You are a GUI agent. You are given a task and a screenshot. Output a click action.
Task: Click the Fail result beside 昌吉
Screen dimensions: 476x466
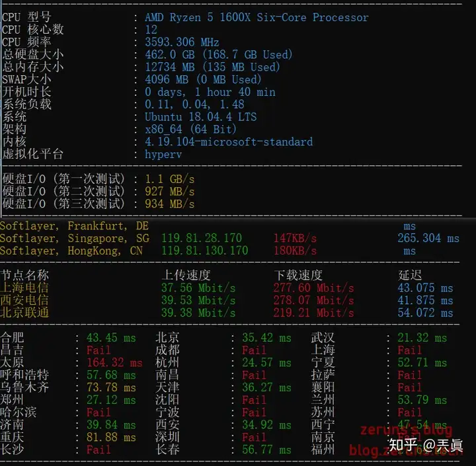99,350
